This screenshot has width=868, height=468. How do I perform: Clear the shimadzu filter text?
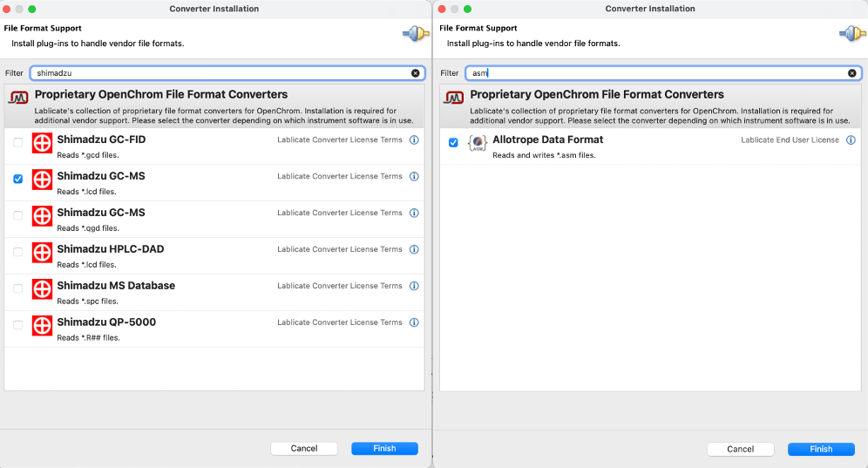click(415, 73)
